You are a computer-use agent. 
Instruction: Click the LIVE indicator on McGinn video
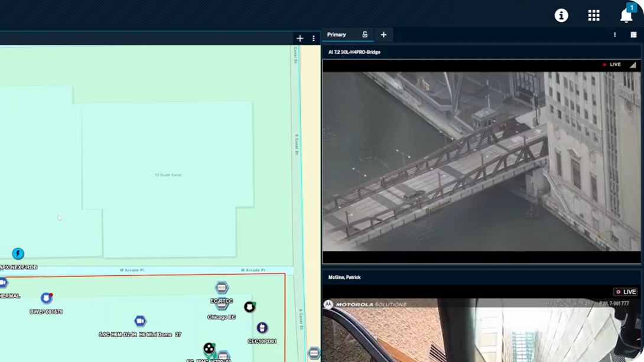[625, 292]
